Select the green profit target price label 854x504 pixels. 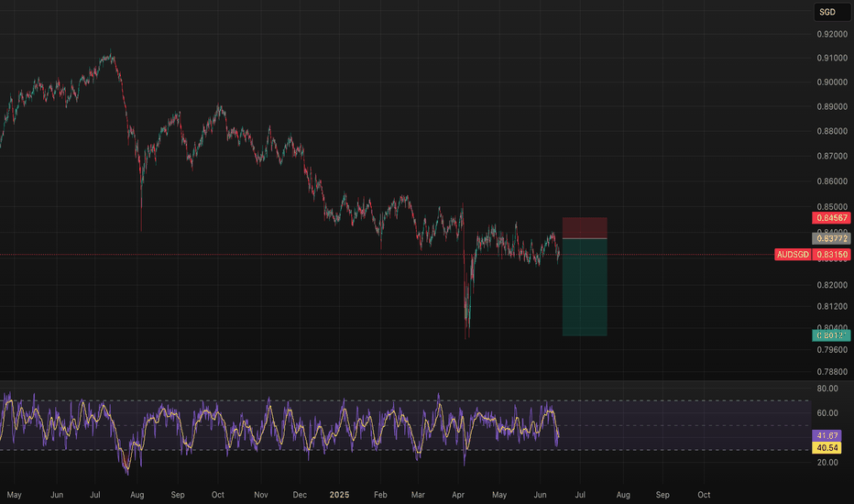[832, 335]
